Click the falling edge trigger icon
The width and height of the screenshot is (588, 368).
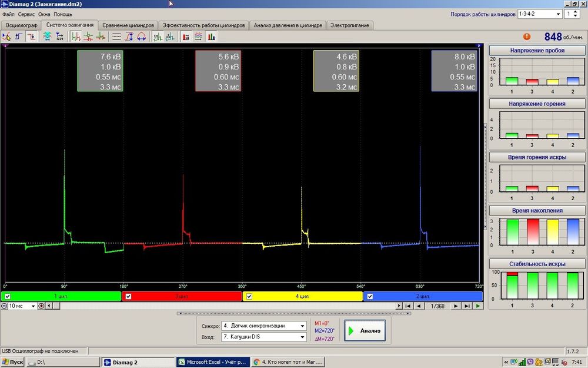[x=31, y=37]
